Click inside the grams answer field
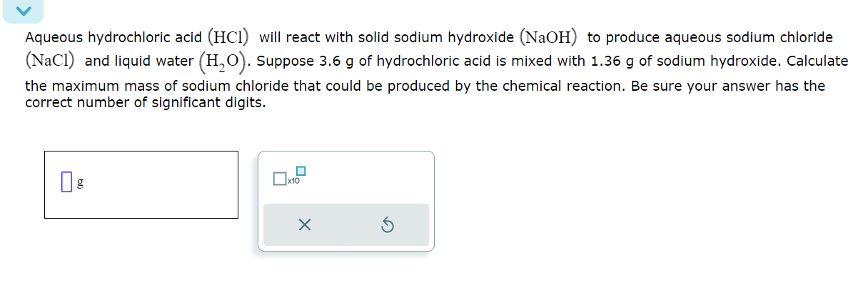Screen dimensions: 868x303 pos(141,184)
